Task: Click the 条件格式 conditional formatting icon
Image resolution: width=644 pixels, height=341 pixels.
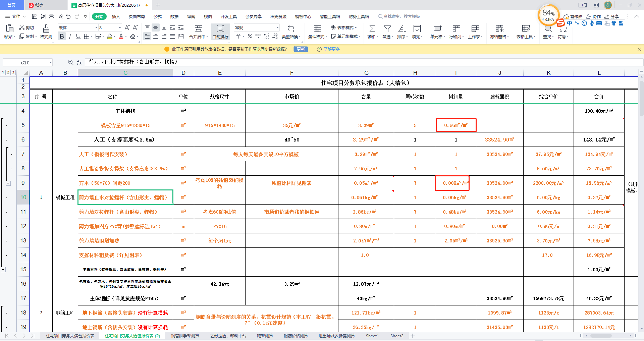Action: [x=317, y=29]
